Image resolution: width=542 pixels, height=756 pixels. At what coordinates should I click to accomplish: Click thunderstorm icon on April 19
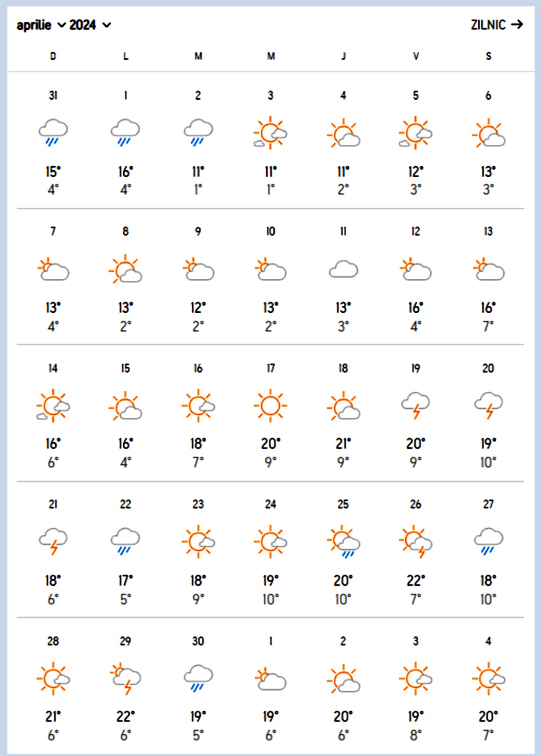pos(415,405)
